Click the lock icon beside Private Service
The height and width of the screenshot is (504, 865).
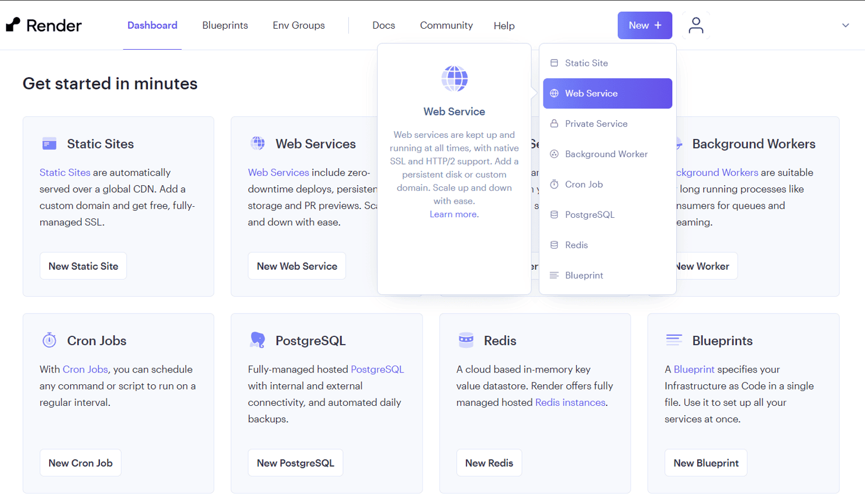point(554,124)
